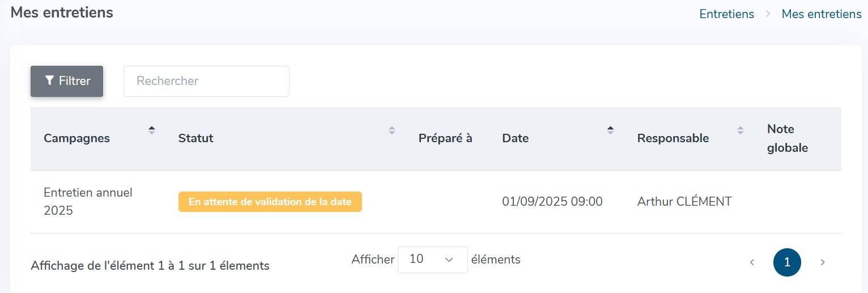Sort by Date column sort icon

610,130
